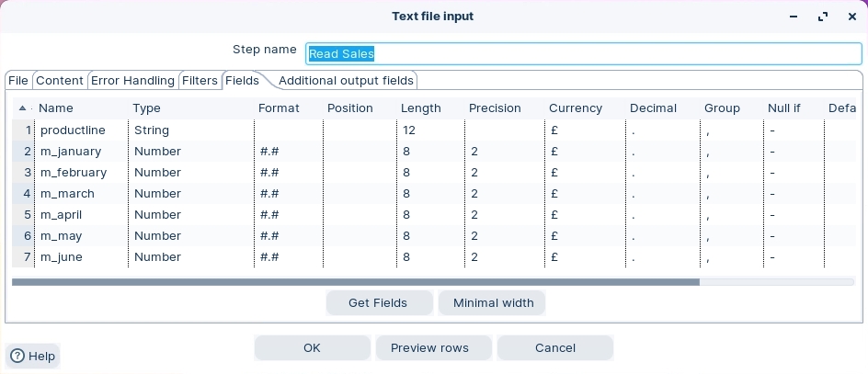Click the Help question mark icon
The image size is (868, 374).
(x=17, y=357)
